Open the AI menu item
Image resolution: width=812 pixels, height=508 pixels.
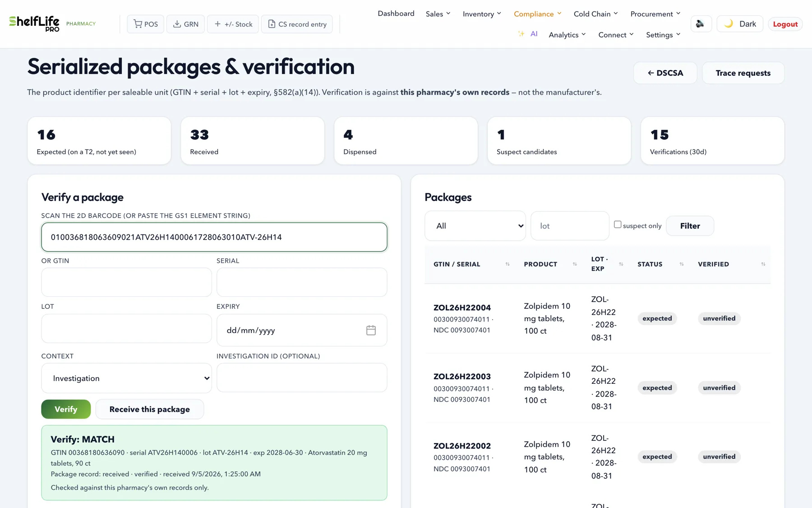534,34
